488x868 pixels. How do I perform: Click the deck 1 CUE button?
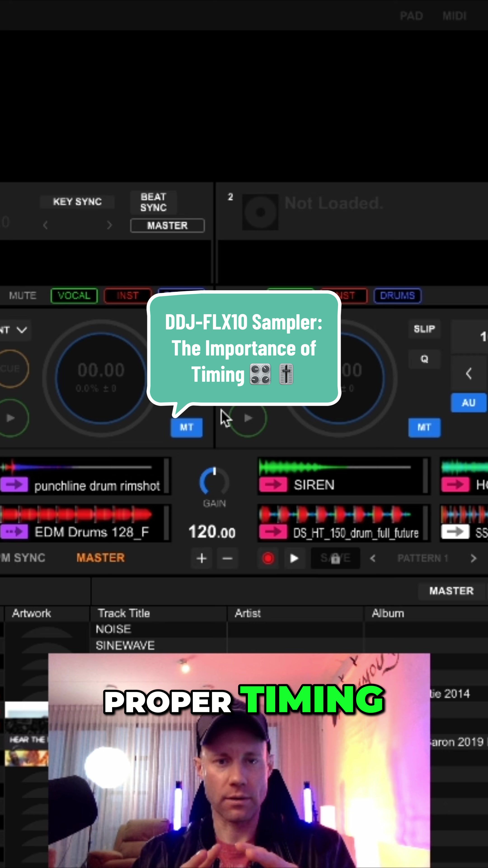11,368
